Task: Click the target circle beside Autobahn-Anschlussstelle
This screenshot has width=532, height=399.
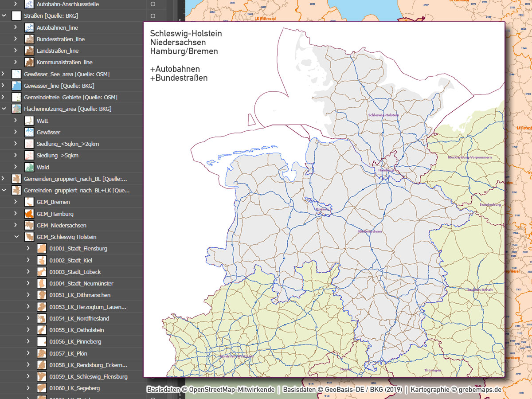Action: coord(153,4)
